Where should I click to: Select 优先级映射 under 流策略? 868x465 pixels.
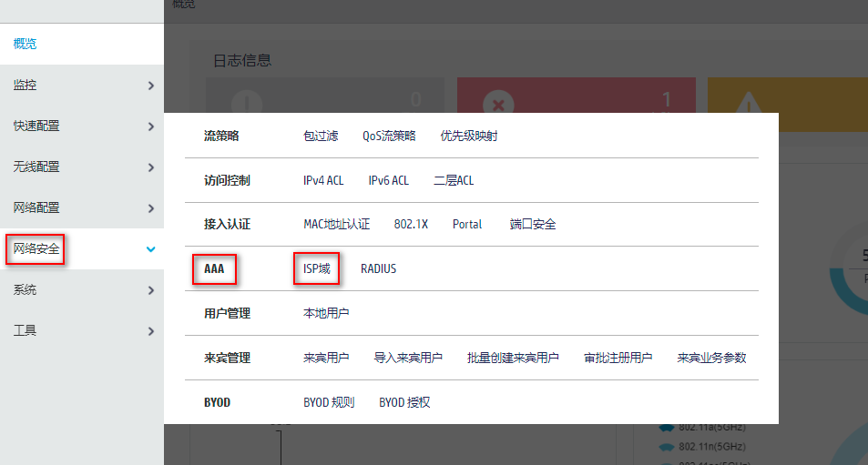tap(469, 136)
